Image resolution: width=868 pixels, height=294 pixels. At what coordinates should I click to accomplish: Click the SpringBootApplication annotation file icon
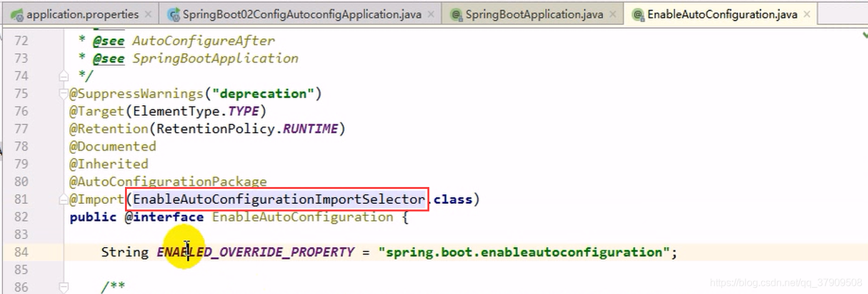pos(456,14)
